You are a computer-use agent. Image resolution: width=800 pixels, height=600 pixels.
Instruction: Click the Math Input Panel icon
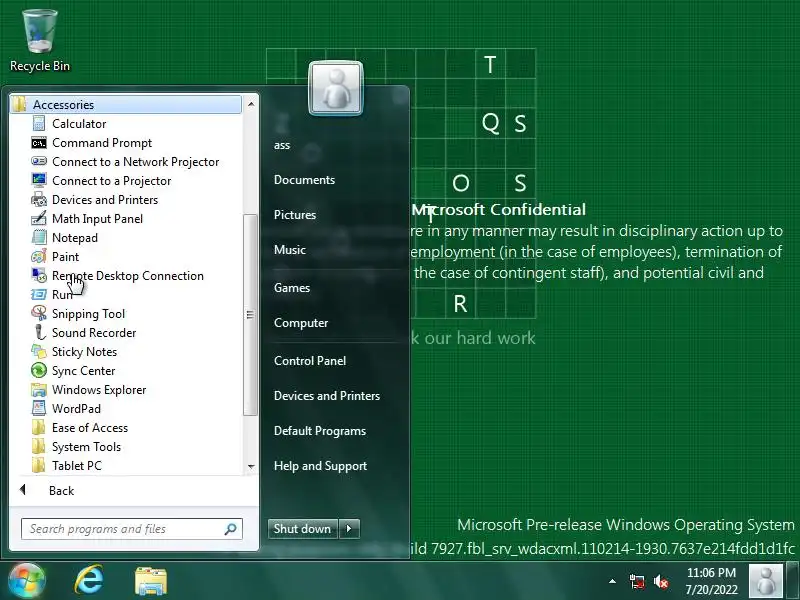[x=39, y=218]
